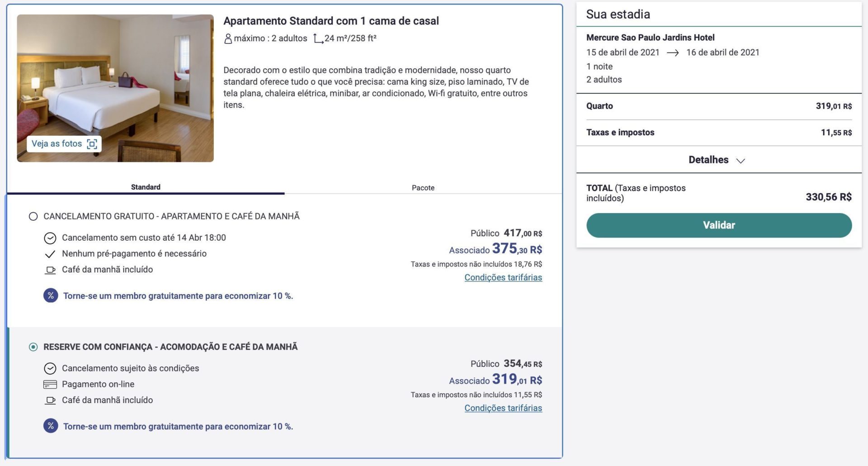
Task: Click the free cancellation clock icon
Action: pyautogui.click(x=50, y=238)
